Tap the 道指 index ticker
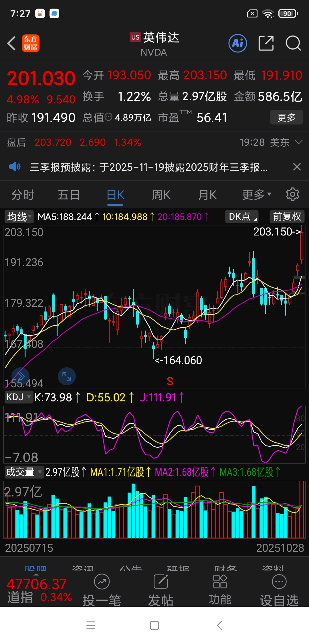309x644 pixels. [x=39, y=591]
